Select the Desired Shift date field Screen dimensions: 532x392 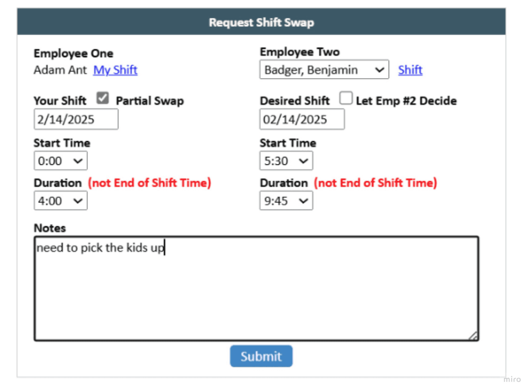click(x=302, y=119)
